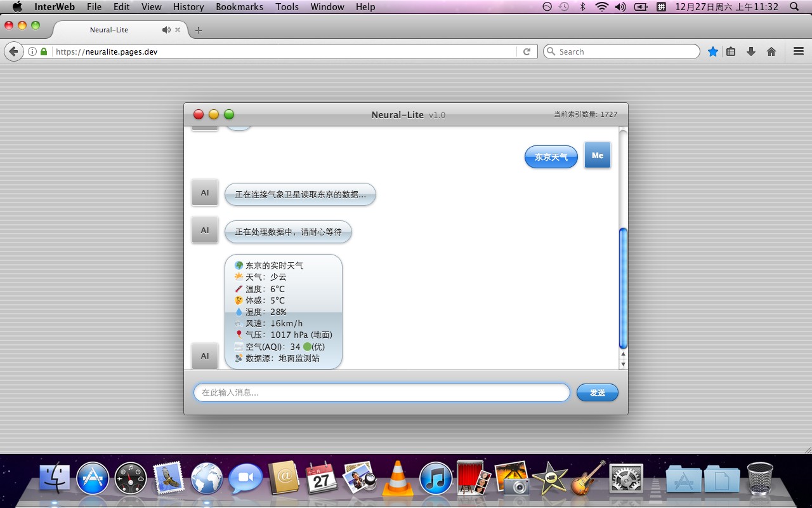Image resolution: width=812 pixels, height=508 pixels.
Task: Focus the 在此输入消息 message input field
Action: [x=381, y=392]
